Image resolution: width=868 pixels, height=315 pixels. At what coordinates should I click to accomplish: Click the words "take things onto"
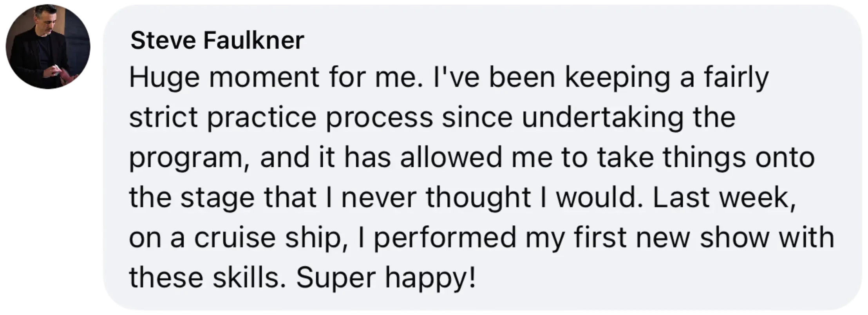click(706, 158)
